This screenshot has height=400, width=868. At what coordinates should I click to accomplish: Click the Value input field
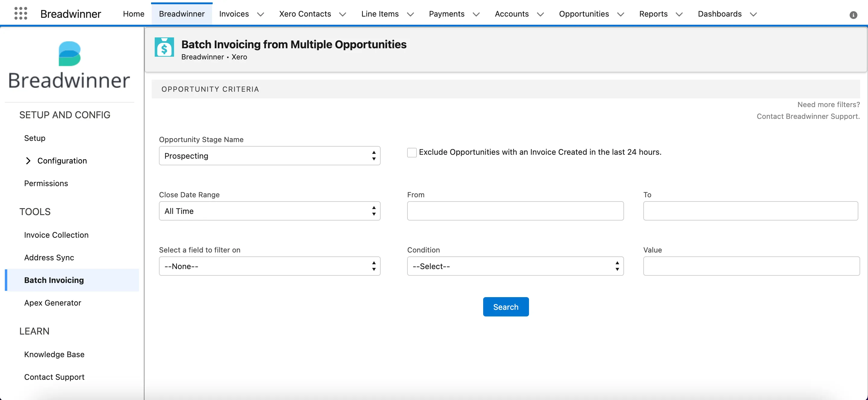(x=751, y=266)
